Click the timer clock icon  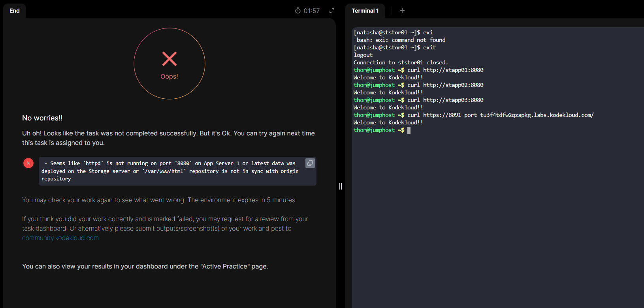pyautogui.click(x=298, y=11)
